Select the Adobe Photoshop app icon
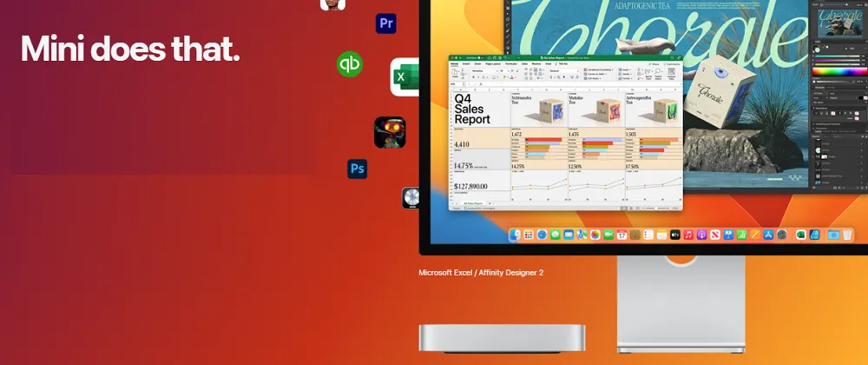The height and width of the screenshot is (365, 868). [x=357, y=169]
